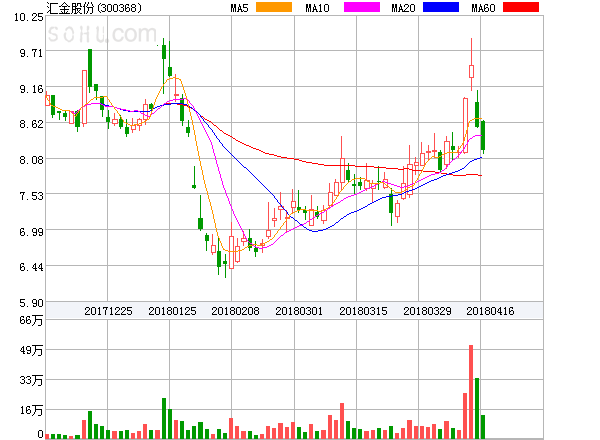Click the 66万 volume axis label
Screen dimensions: 600x440
click(x=31, y=320)
